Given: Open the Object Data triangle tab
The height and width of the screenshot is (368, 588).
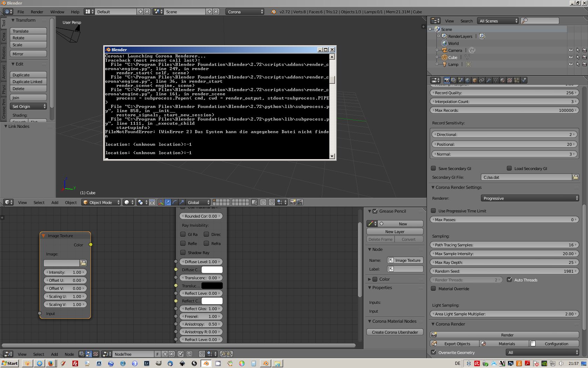Looking at the screenshot, I should click(x=496, y=80).
